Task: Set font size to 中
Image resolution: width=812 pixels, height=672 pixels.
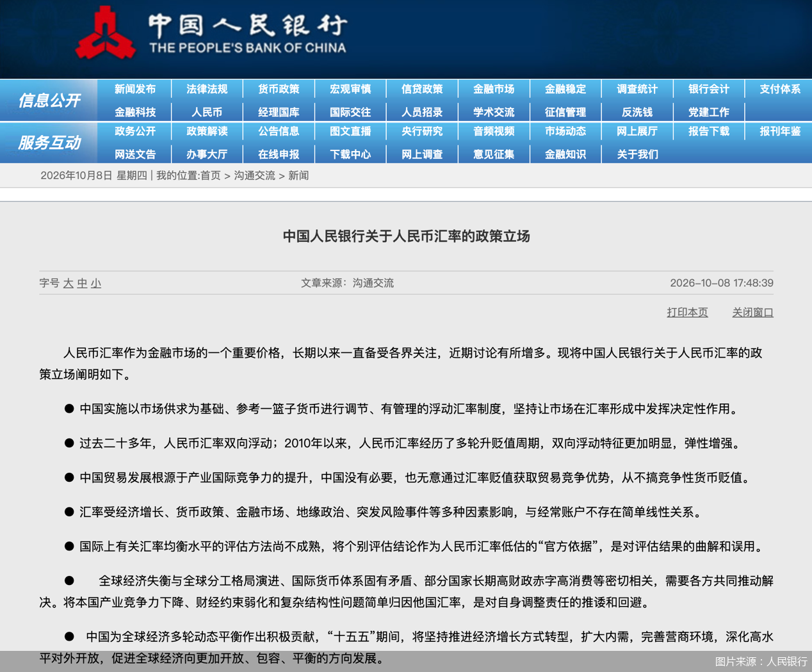Action: (82, 283)
